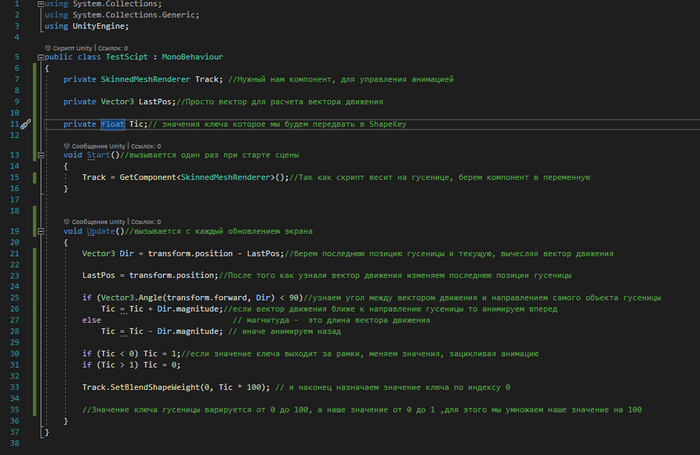Click line number 25 in the gutter
700x455 pixels.
coord(15,297)
